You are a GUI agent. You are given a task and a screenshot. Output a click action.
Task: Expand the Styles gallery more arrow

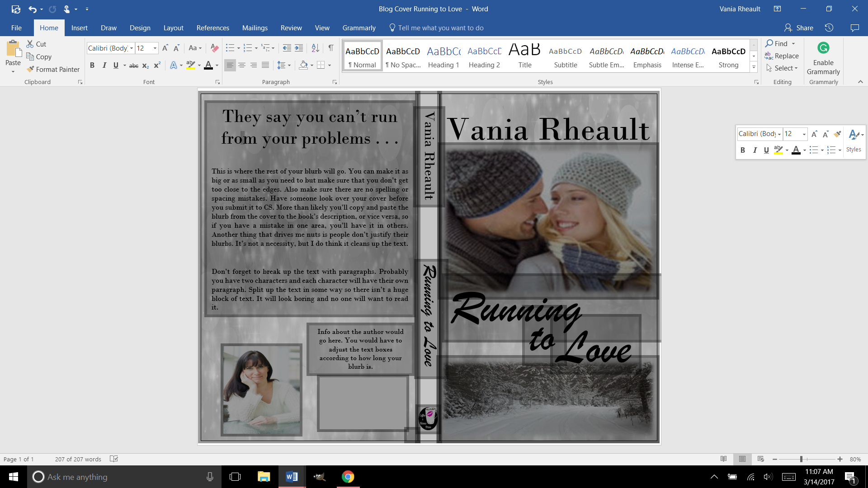tap(754, 67)
